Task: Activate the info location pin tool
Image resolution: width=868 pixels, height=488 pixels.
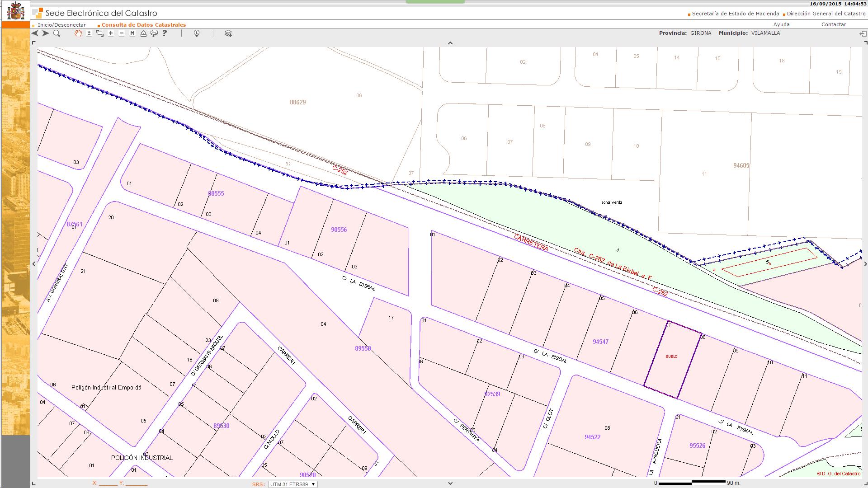Action: point(197,33)
